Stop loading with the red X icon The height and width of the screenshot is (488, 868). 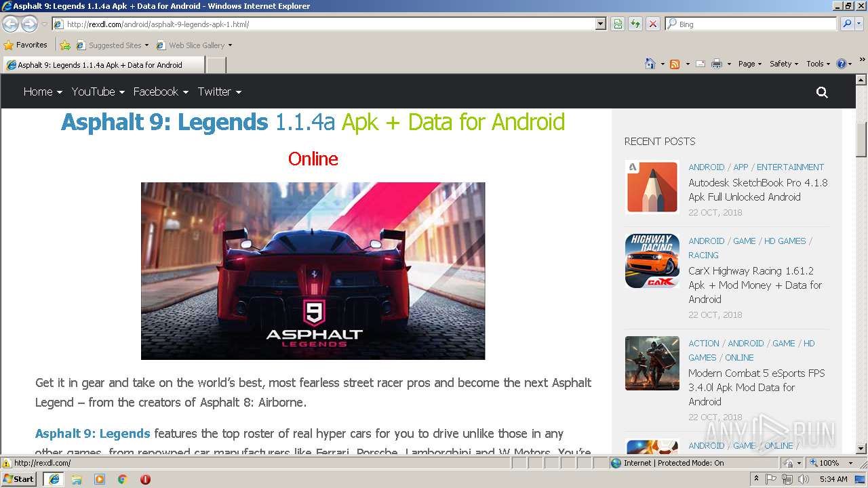coord(652,24)
